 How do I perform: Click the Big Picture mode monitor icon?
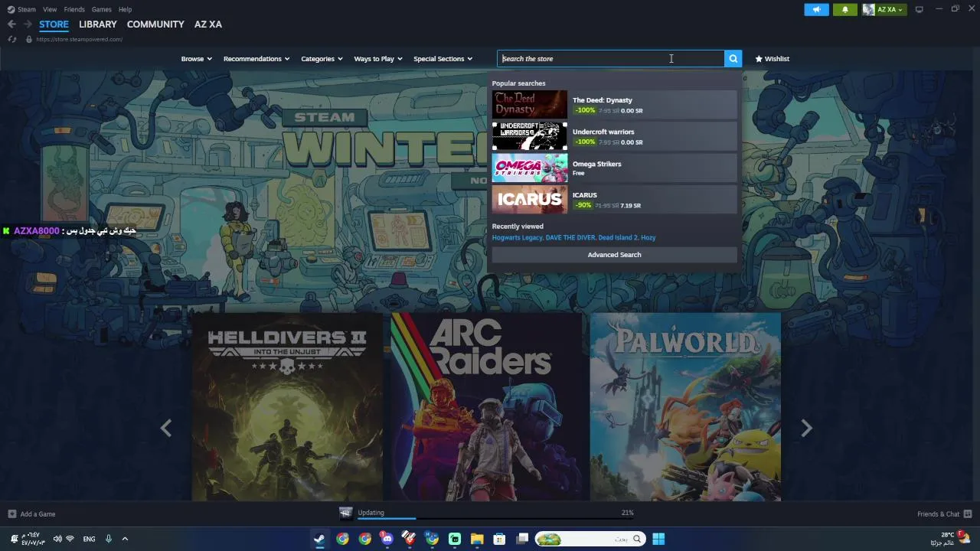[x=920, y=9]
